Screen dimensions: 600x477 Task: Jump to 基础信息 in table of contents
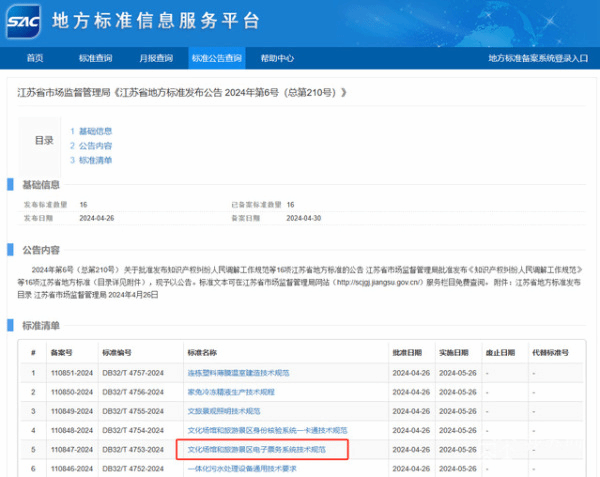pos(95,131)
